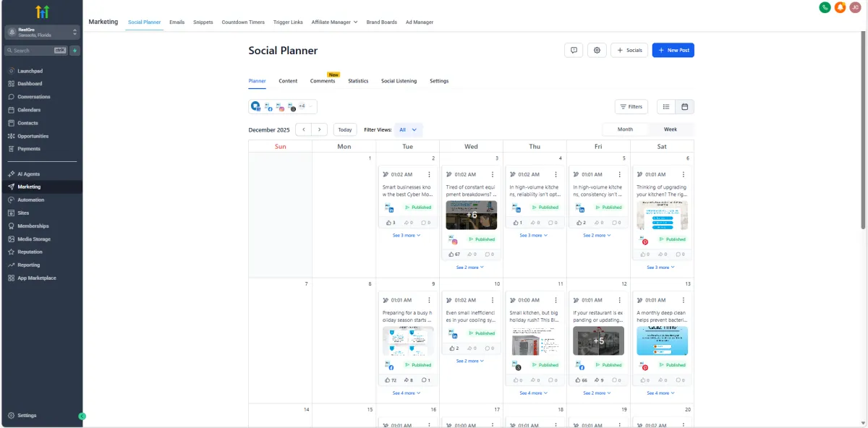Open the Statistics sub-tab
This screenshot has height=428, width=868.
pyautogui.click(x=358, y=81)
